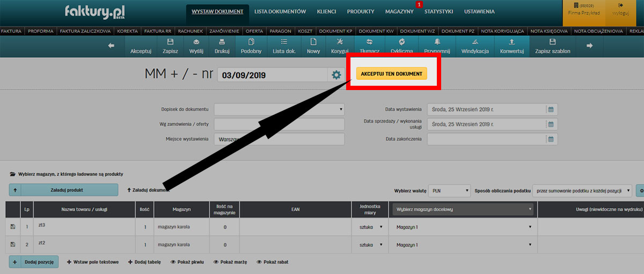Toggle Pokaż marżę visibility
This screenshot has width=644, height=274.
216,262
